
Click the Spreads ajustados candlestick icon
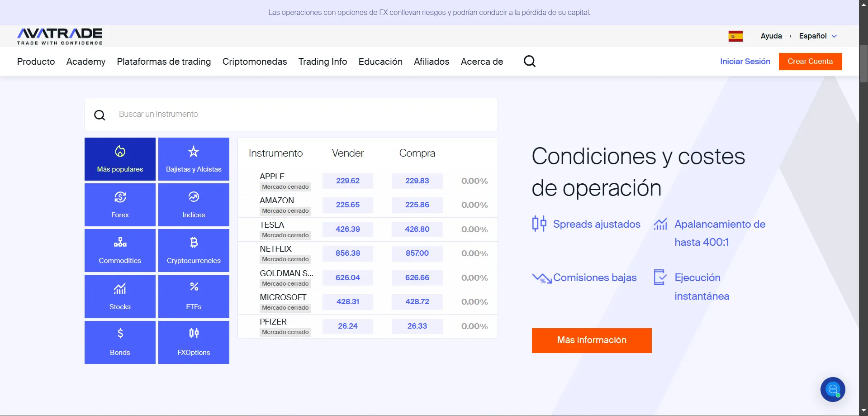pos(539,224)
